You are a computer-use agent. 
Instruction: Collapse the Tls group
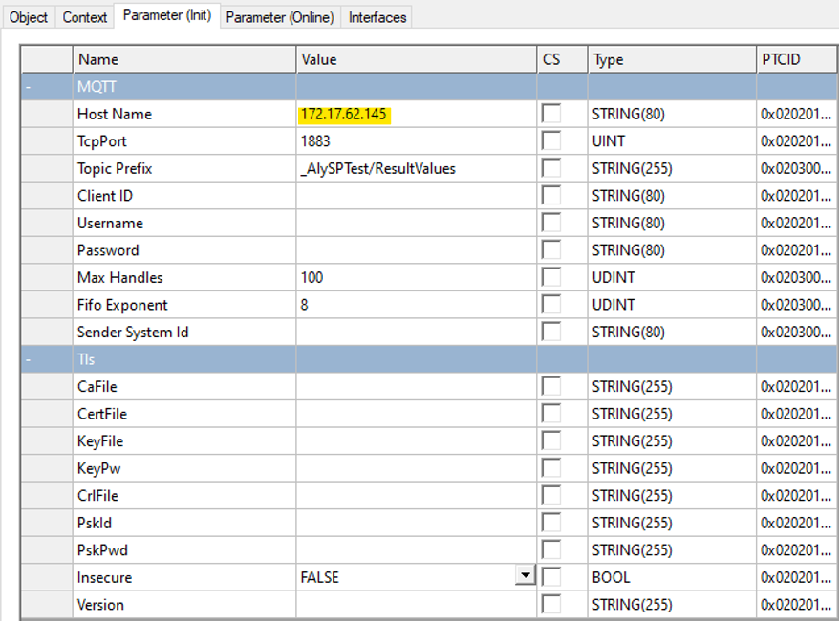28,359
